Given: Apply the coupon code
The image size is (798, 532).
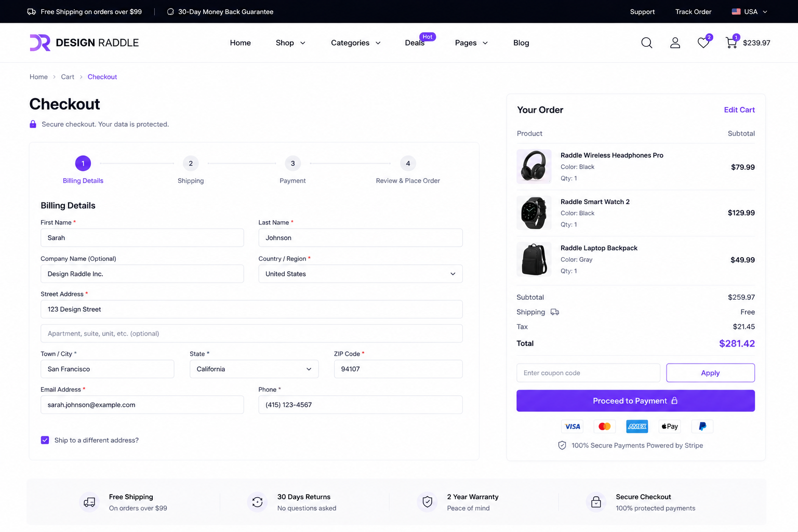Looking at the screenshot, I should (x=710, y=373).
